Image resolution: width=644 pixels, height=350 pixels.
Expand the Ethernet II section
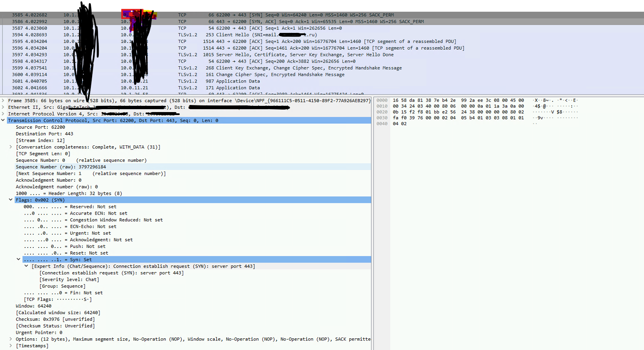click(3, 107)
